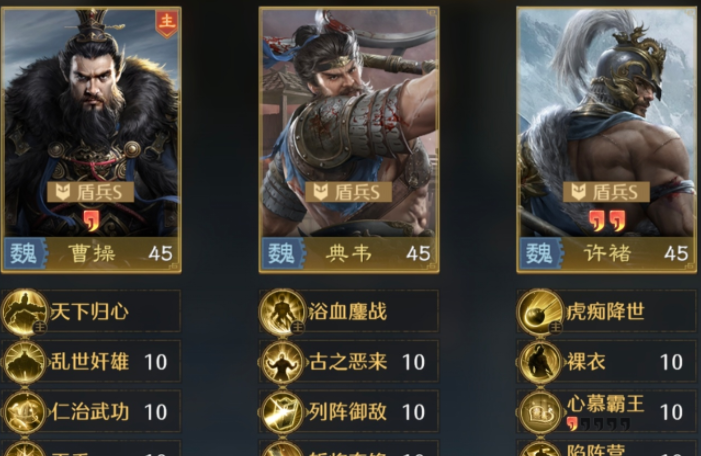The image size is (701, 456).
Task: Select the 主 commander badge on Cao Cao
Action: 167,23
